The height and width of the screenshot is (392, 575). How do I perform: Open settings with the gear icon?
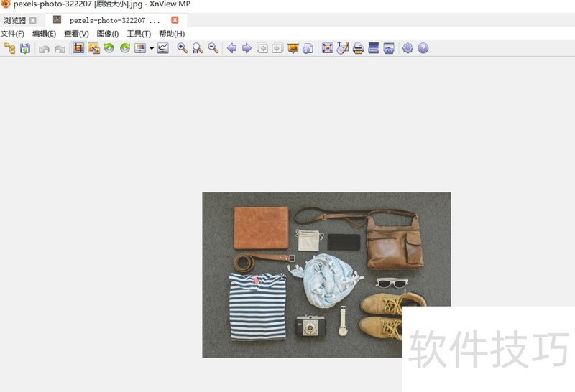(x=408, y=48)
